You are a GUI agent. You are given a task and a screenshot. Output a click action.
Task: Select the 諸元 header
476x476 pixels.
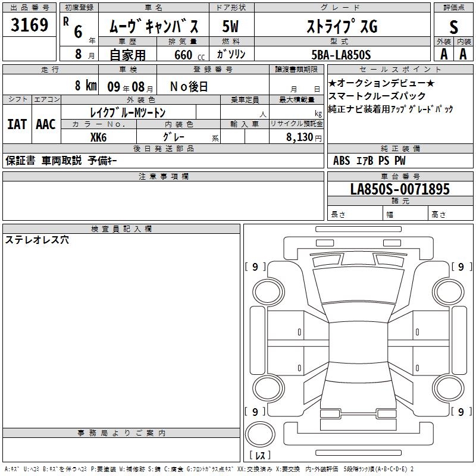pos(400,201)
